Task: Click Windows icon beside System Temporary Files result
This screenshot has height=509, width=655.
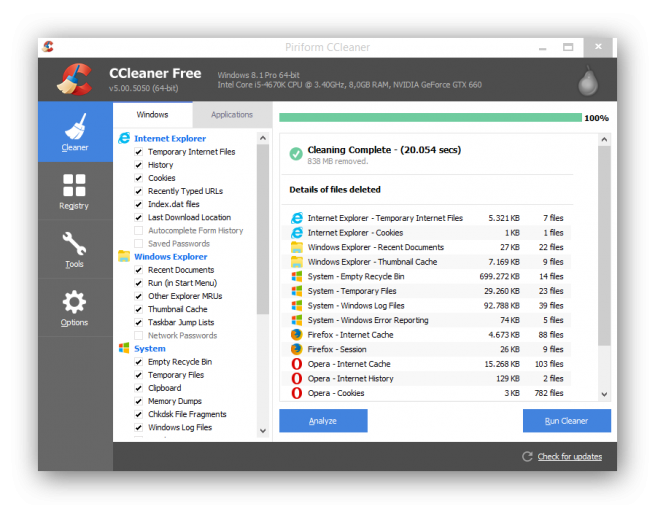Action: pyautogui.click(x=297, y=291)
